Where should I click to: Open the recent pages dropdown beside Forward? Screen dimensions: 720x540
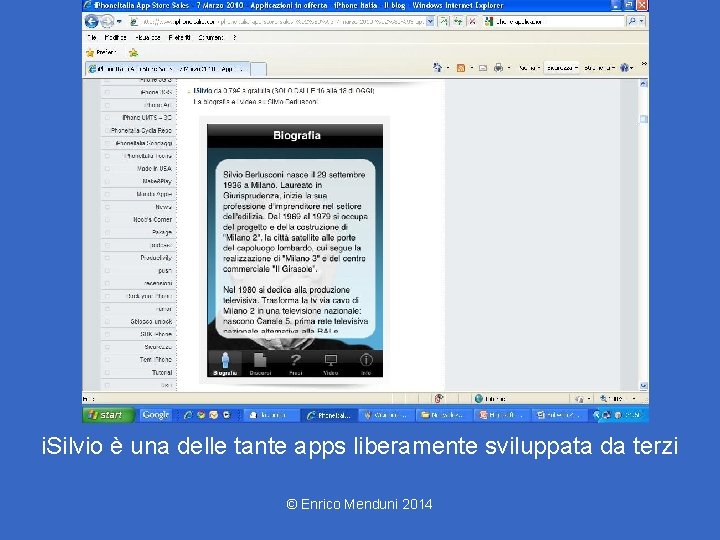(119, 22)
